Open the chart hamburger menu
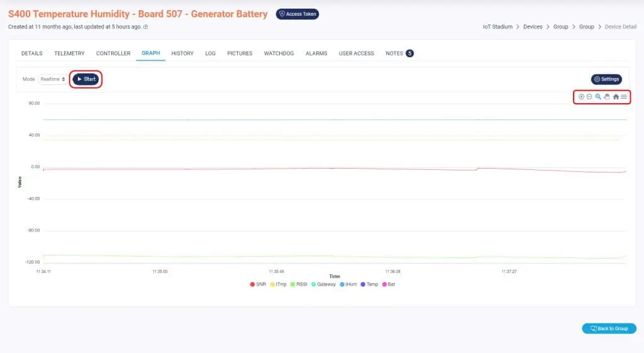This screenshot has height=353, width=644. point(624,97)
